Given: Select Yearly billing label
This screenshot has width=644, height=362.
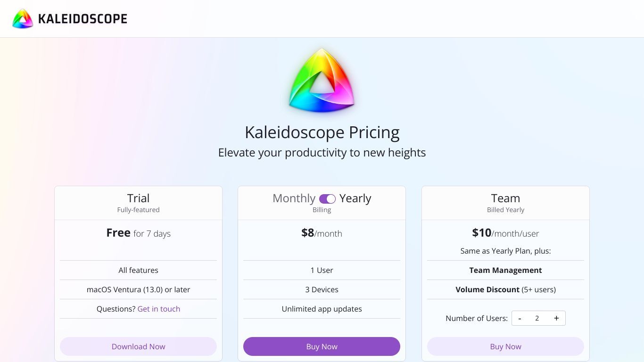Looking at the screenshot, I should click(355, 198).
